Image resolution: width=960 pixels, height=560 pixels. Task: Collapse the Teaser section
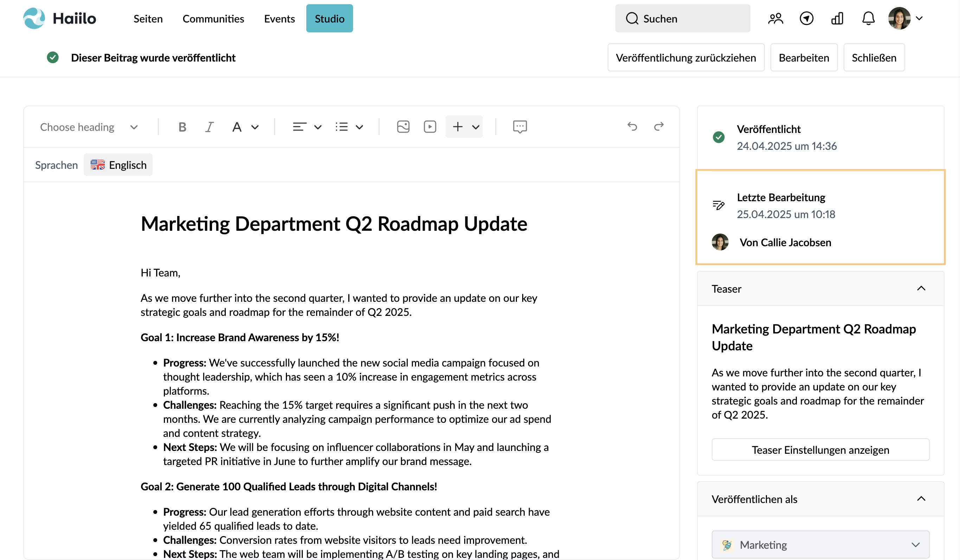click(921, 288)
